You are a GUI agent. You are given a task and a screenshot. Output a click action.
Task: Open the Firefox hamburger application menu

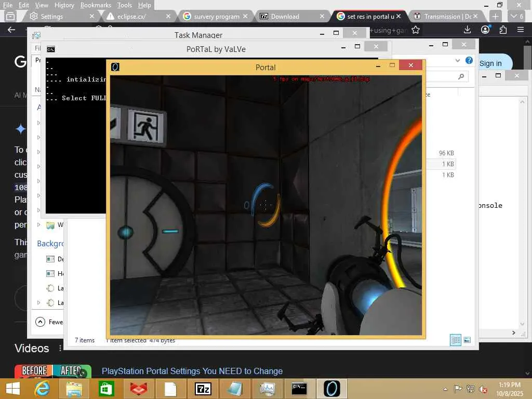pos(521,30)
